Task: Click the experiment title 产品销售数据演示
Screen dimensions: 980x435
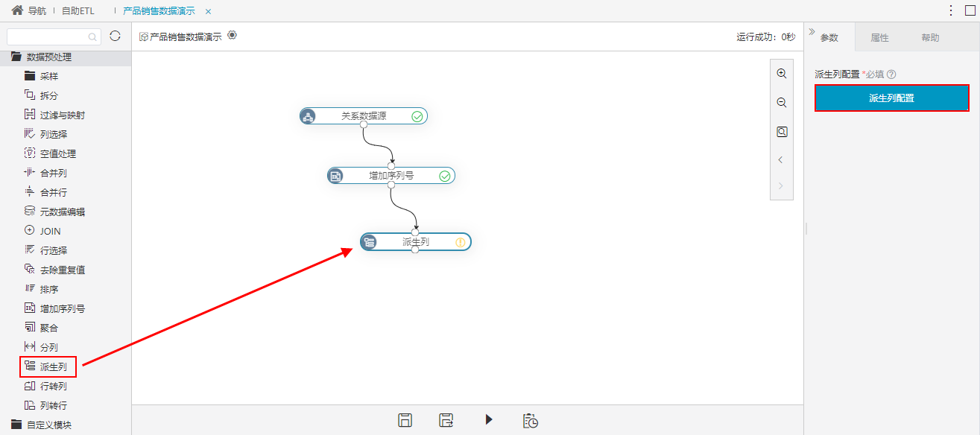Action: click(186, 36)
